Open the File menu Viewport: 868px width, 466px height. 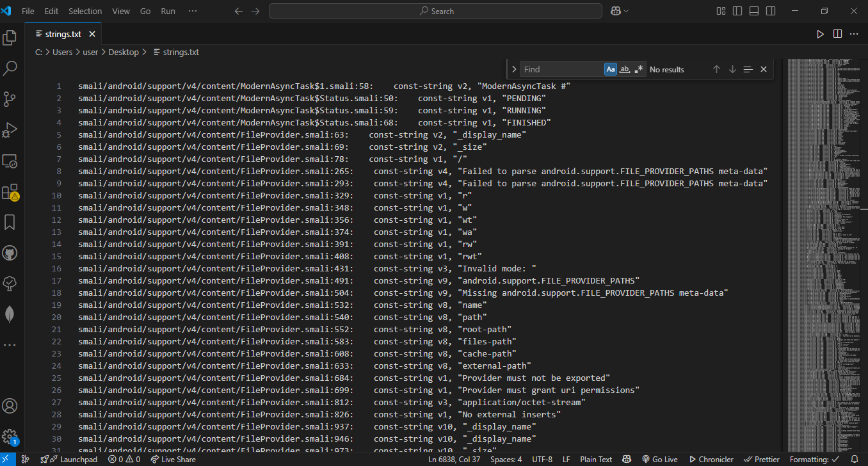point(28,11)
